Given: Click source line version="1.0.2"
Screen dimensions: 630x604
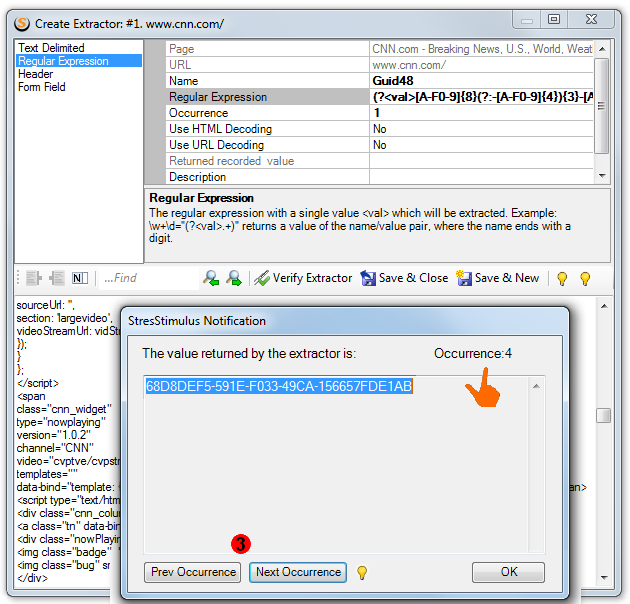Looking at the screenshot, I should pos(53,435).
